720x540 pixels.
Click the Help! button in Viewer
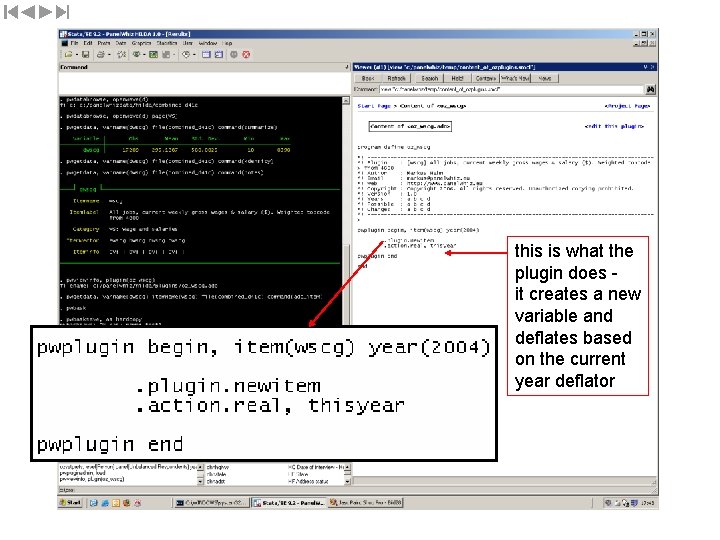[x=457, y=79]
